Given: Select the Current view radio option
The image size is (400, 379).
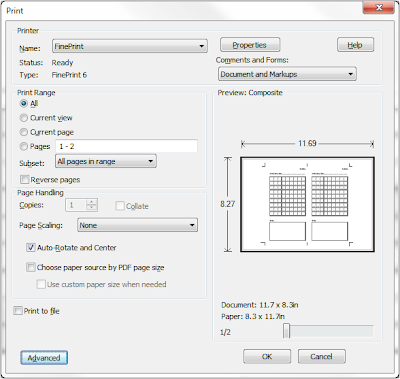Looking at the screenshot, I should point(24,118).
